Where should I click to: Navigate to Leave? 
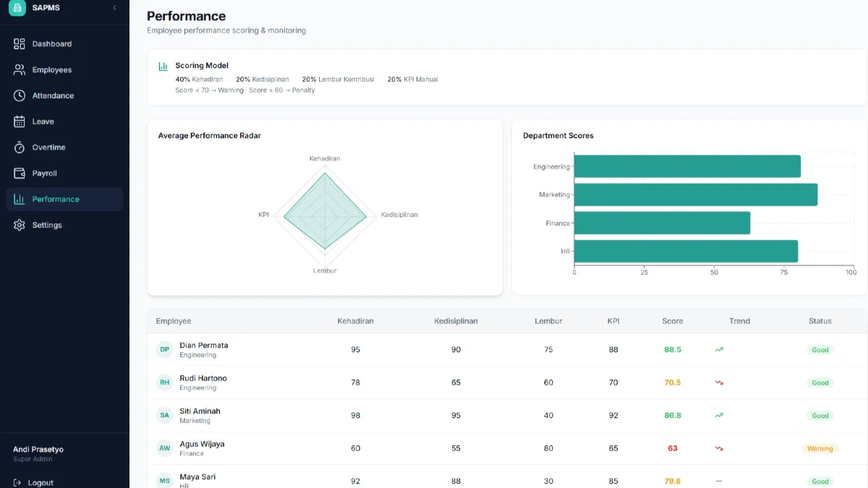pos(64,121)
